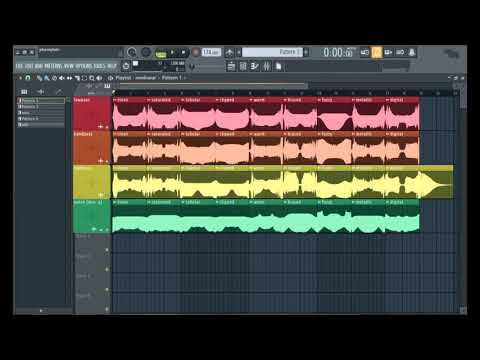Select Pattern 2 in the picker list
Screen dimensions: 480x360
click(x=41, y=107)
